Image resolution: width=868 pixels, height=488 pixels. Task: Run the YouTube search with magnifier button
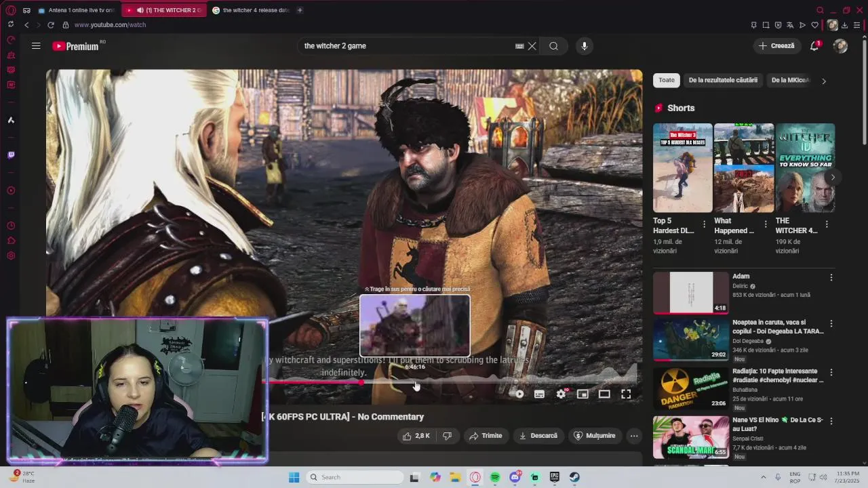click(553, 46)
